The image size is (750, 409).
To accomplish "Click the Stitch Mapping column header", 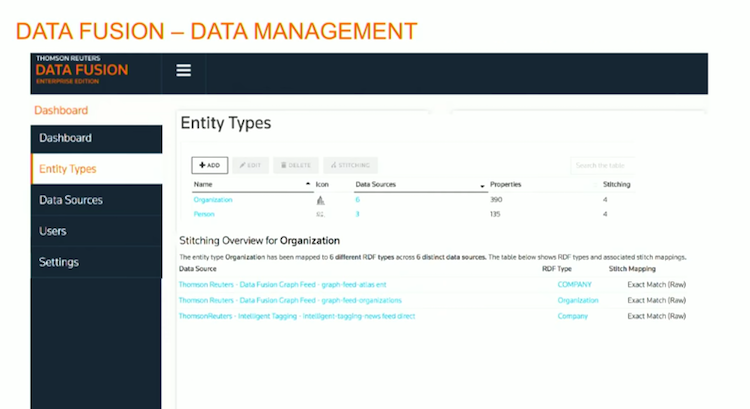I will (x=632, y=269).
